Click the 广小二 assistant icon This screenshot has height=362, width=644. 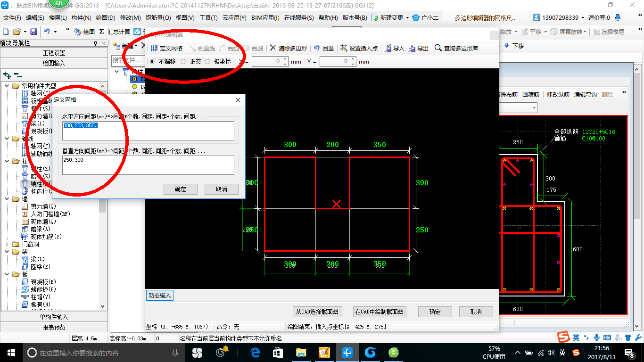click(x=415, y=18)
